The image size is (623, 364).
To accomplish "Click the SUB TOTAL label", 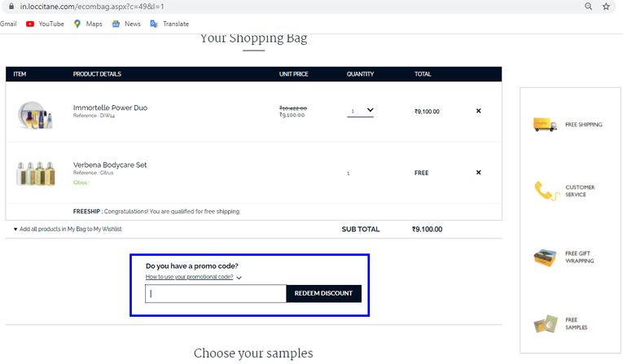I will (361, 230).
